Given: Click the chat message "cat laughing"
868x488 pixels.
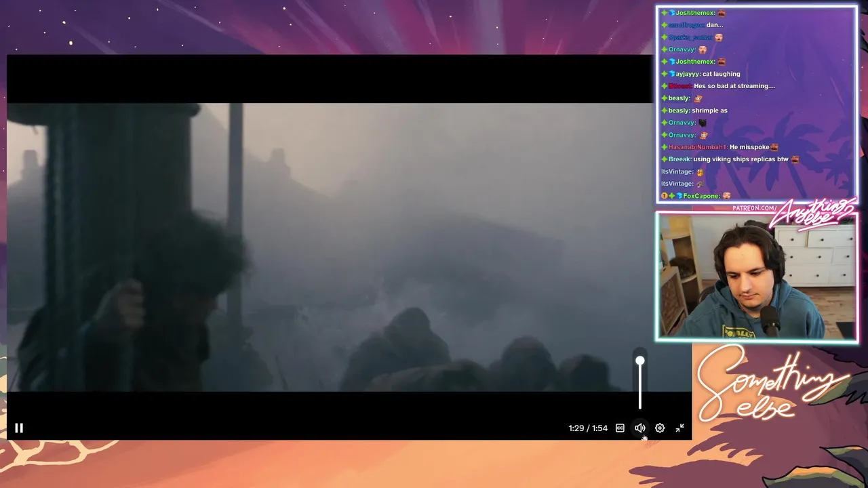Looking at the screenshot, I should tap(722, 74).
